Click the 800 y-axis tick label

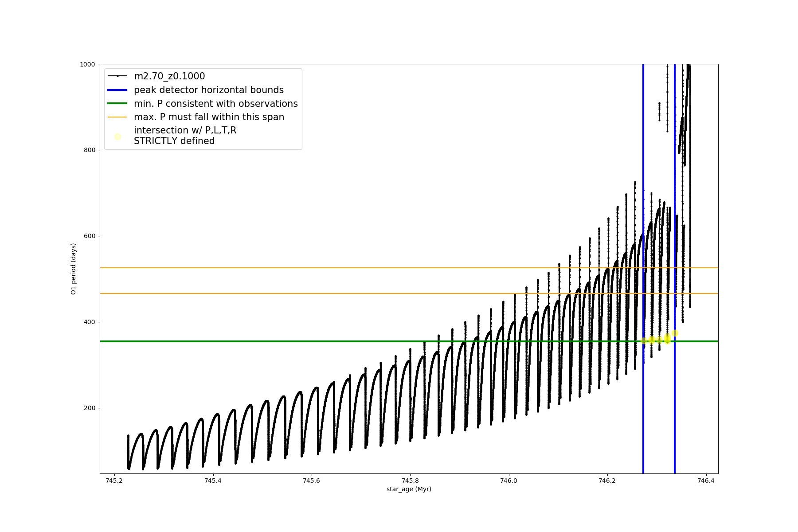click(90, 150)
